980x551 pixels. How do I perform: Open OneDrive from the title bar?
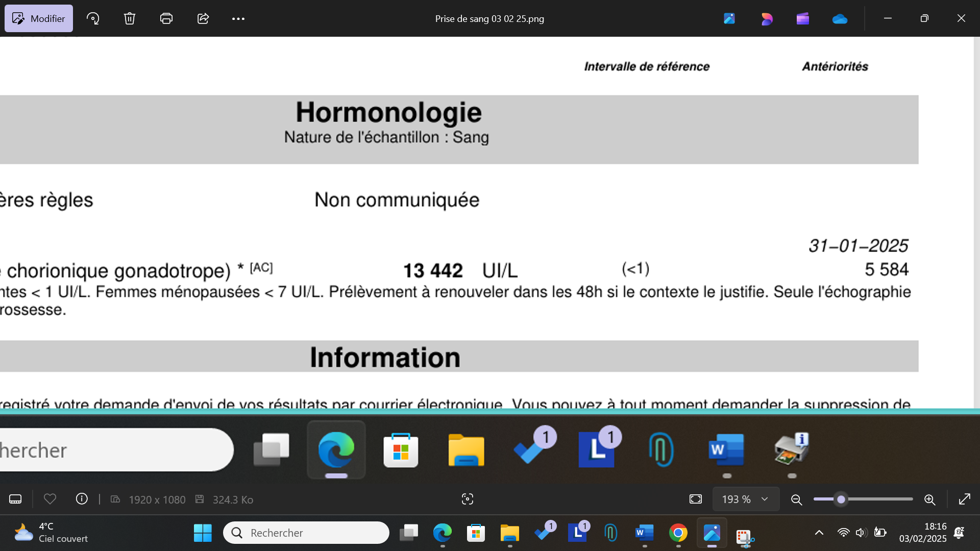tap(840, 18)
